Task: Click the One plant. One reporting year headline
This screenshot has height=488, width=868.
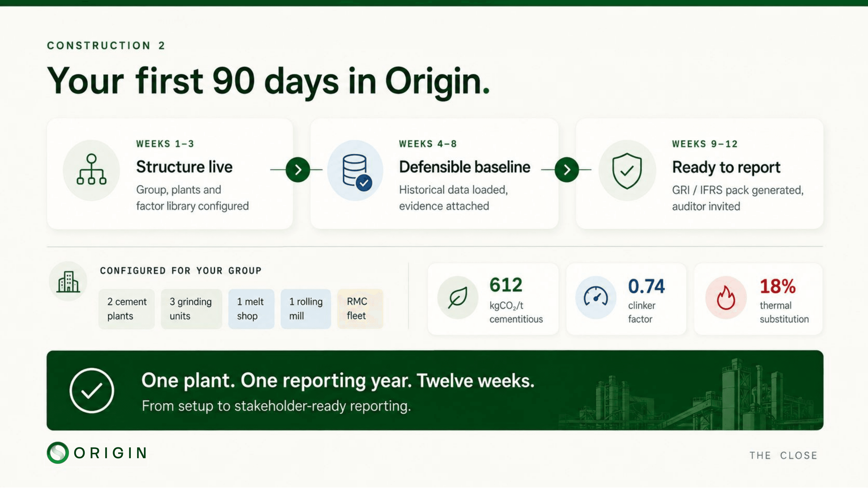Action: tap(338, 381)
